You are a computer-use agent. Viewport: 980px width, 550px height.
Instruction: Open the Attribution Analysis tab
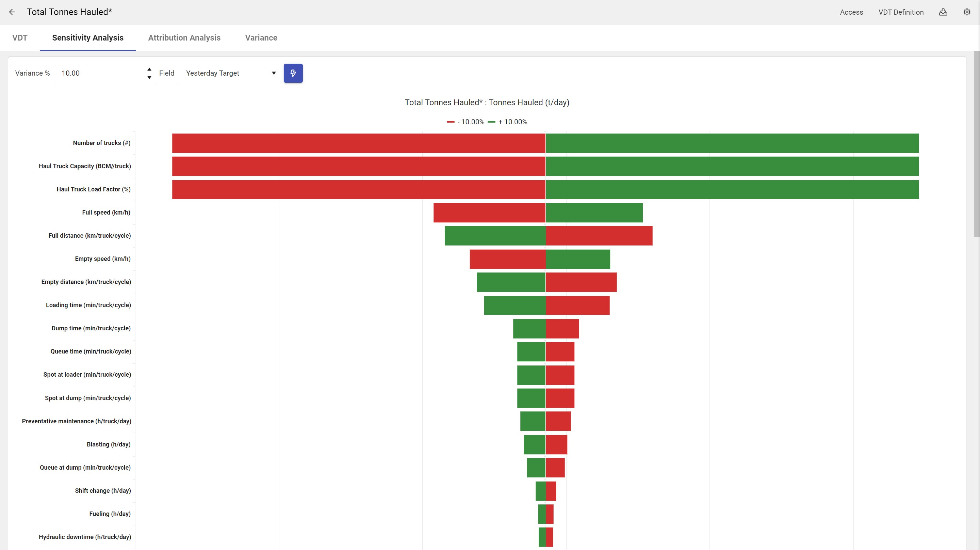click(x=184, y=38)
